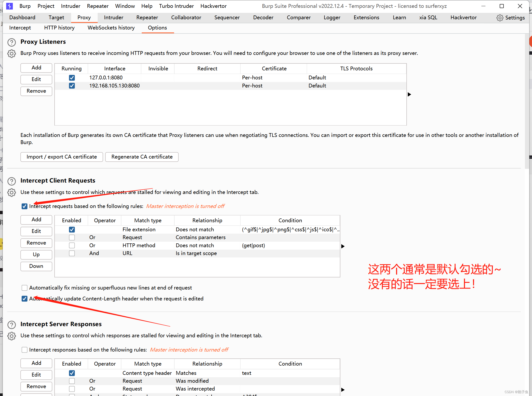
Task: Click Intercept Client Requests help icon
Action: point(11,181)
